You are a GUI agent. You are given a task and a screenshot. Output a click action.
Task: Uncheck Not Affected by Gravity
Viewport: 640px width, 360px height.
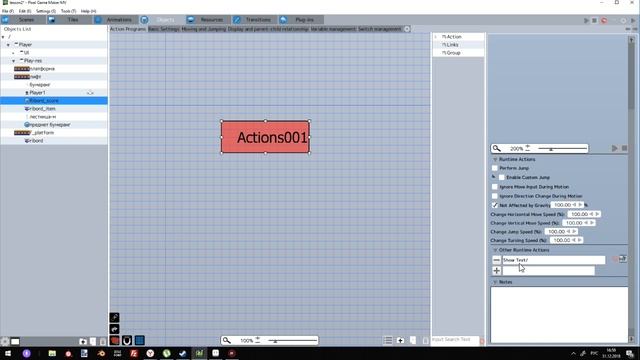(495, 205)
